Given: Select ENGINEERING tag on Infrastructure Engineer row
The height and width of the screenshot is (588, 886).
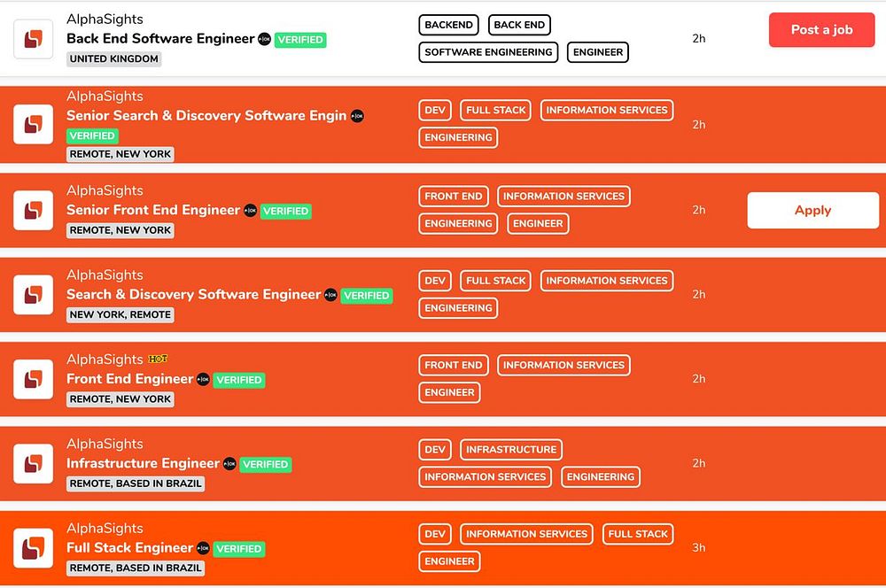Looking at the screenshot, I should pyautogui.click(x=601, y=476).
